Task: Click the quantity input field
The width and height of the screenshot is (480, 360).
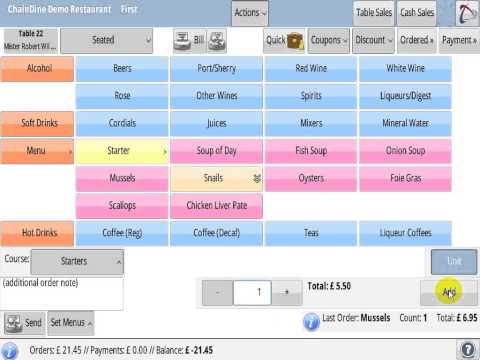Action: tap(252, 293)
